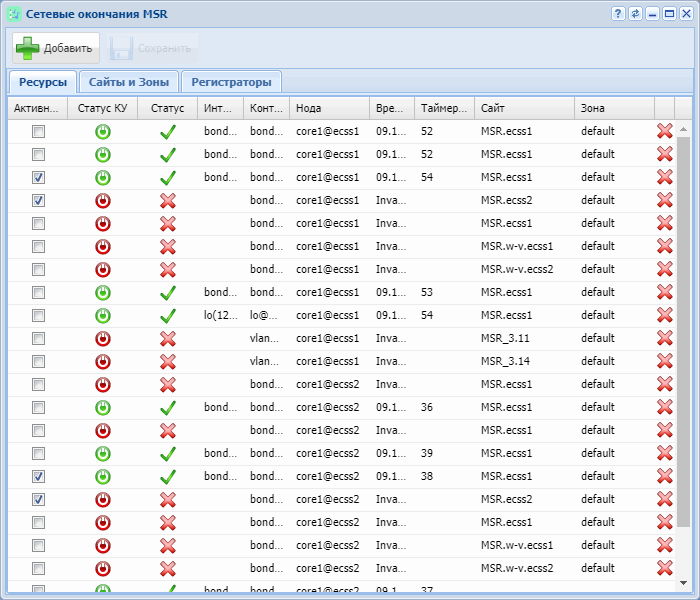Click the Нода column header
Viewport: 700px width, 600px height.
pos(328,108)
